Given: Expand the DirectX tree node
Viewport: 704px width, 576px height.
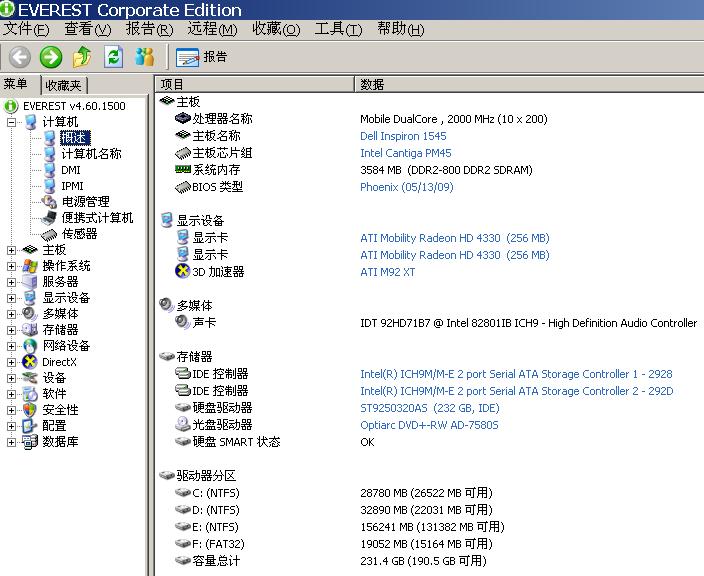Looking at the screenshot, I should pyautogui.click(x=12, y=362).
